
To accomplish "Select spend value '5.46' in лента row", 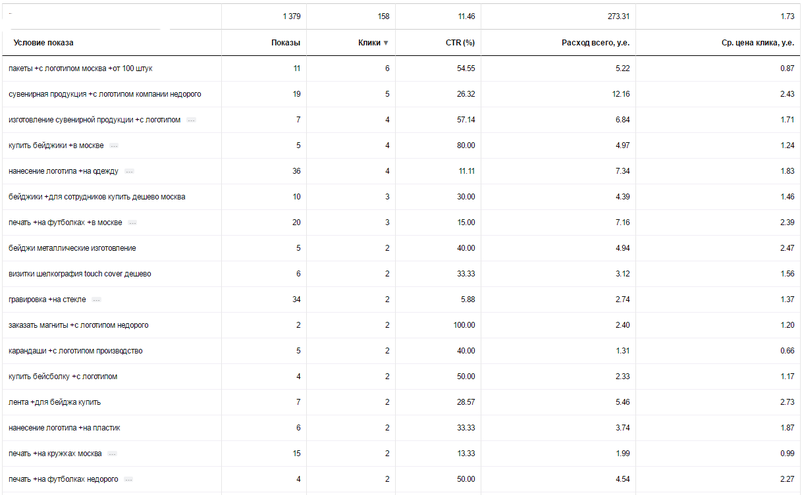I will 622,402.
